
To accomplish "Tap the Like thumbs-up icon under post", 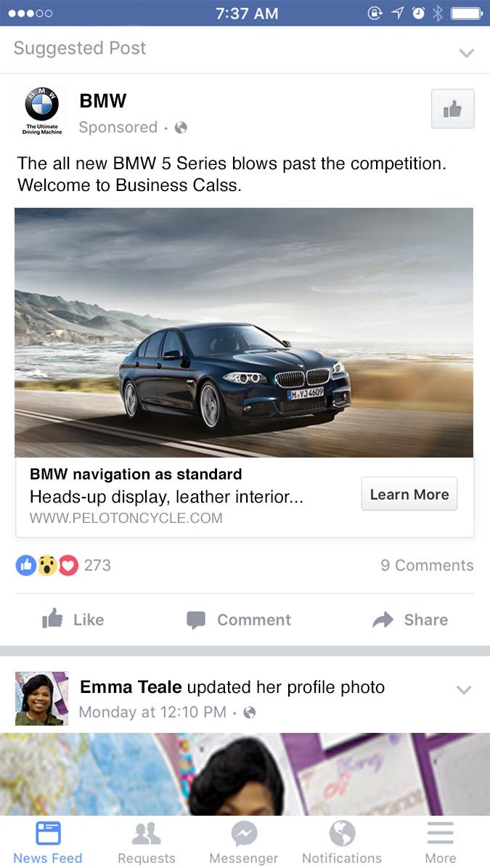I will (x=52, y=619).
